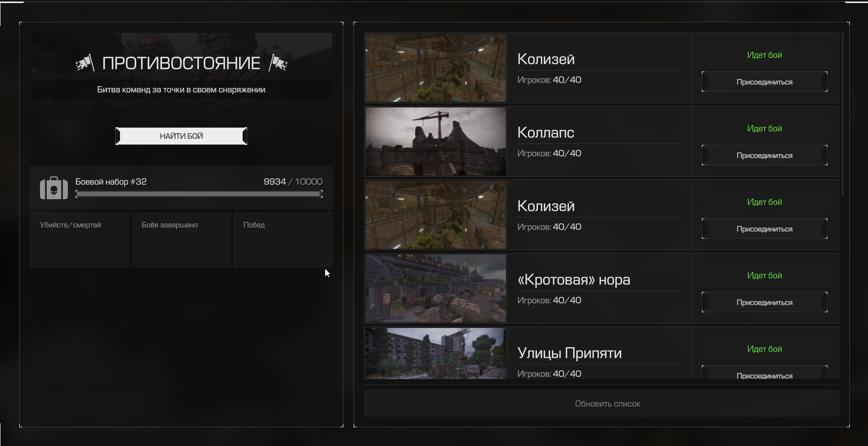Refresh with the Обновить список button
The width and height of the screenshot is (868, 446).
602,403
